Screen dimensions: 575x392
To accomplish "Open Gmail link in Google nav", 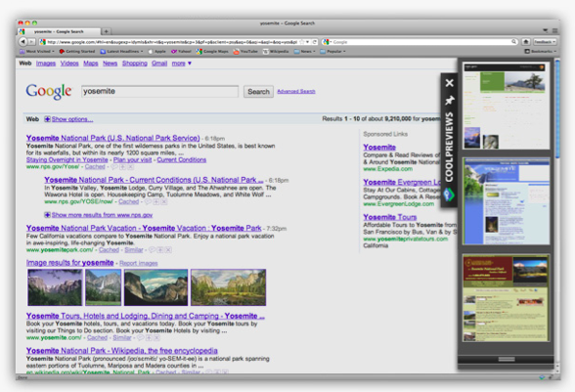I will coord(159,64).
